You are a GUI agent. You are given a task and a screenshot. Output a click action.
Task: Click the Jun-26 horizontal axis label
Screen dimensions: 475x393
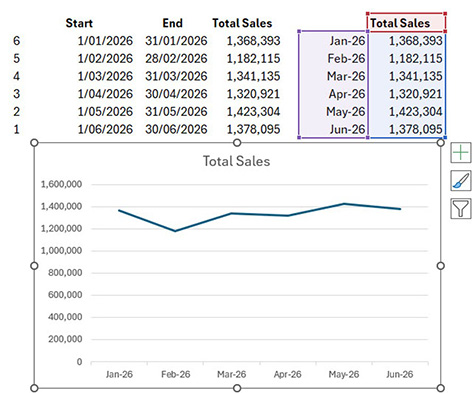tap(399, 374)
